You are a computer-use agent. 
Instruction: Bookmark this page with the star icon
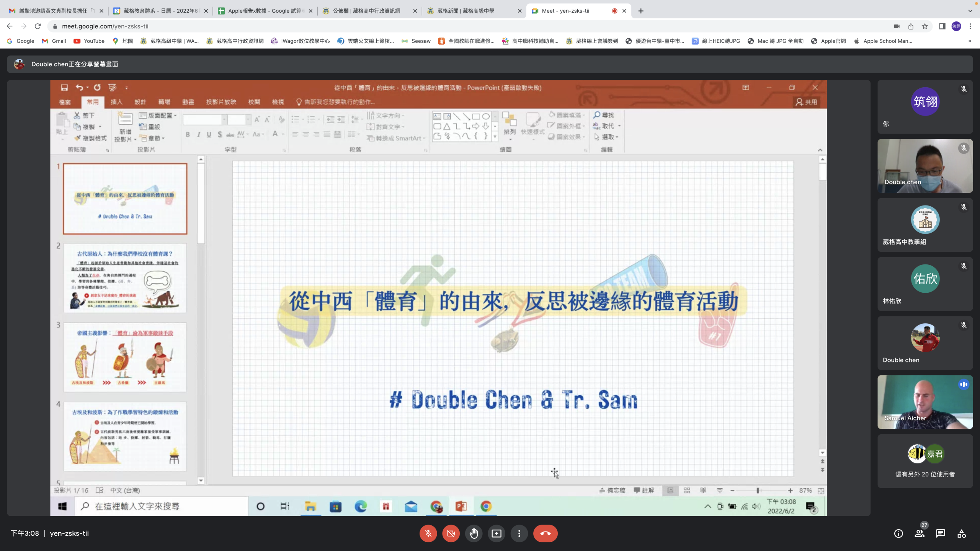[x=925, y=26]
